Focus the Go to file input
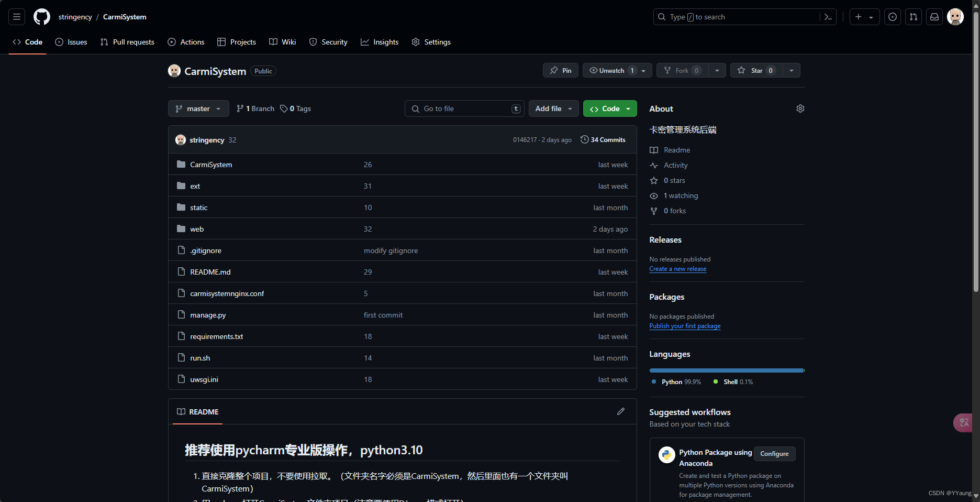This screenshot has width=980, height=502. [464, 108]
